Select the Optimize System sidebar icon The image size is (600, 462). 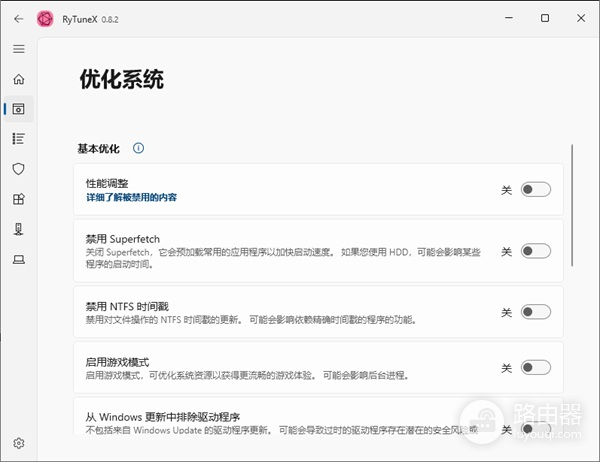tap(18, 109)
